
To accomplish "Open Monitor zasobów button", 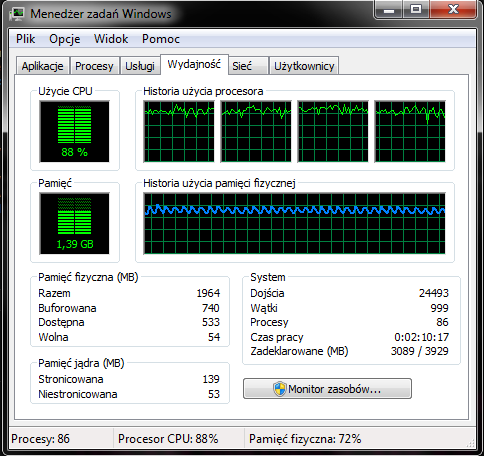I will [327, 389].
